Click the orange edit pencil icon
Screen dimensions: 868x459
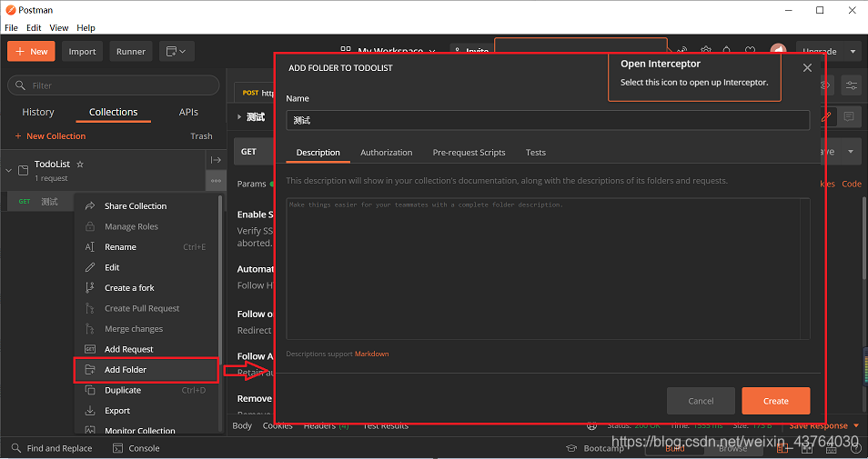[826, 116]
